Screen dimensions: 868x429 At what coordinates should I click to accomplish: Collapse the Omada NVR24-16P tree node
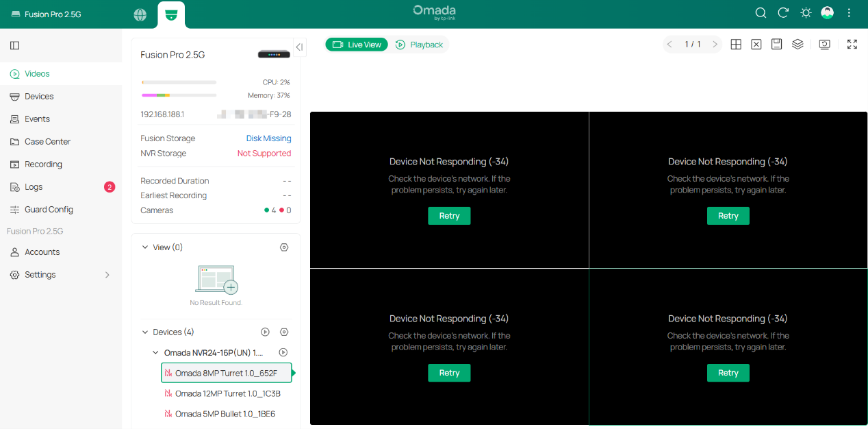click(x=155, y=353)
